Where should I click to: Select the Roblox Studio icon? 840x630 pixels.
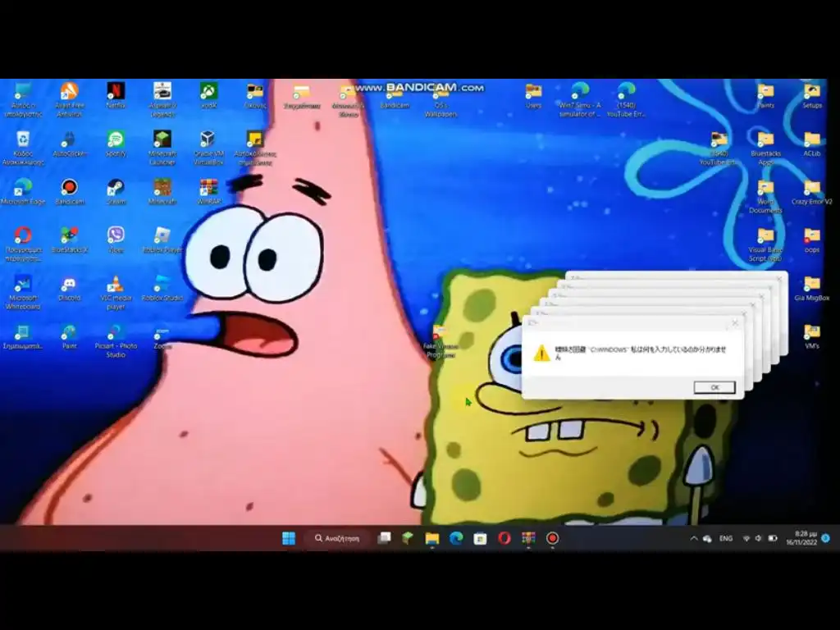[x=162, y=288]
